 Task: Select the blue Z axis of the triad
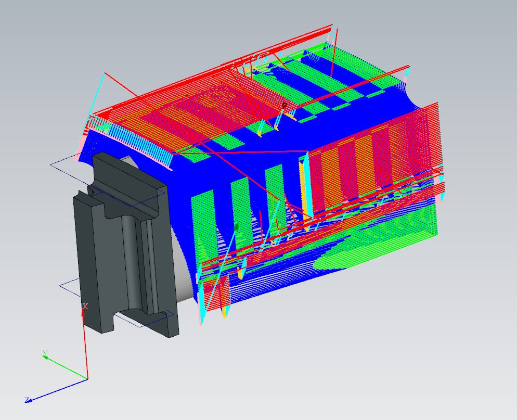(57, 390)
